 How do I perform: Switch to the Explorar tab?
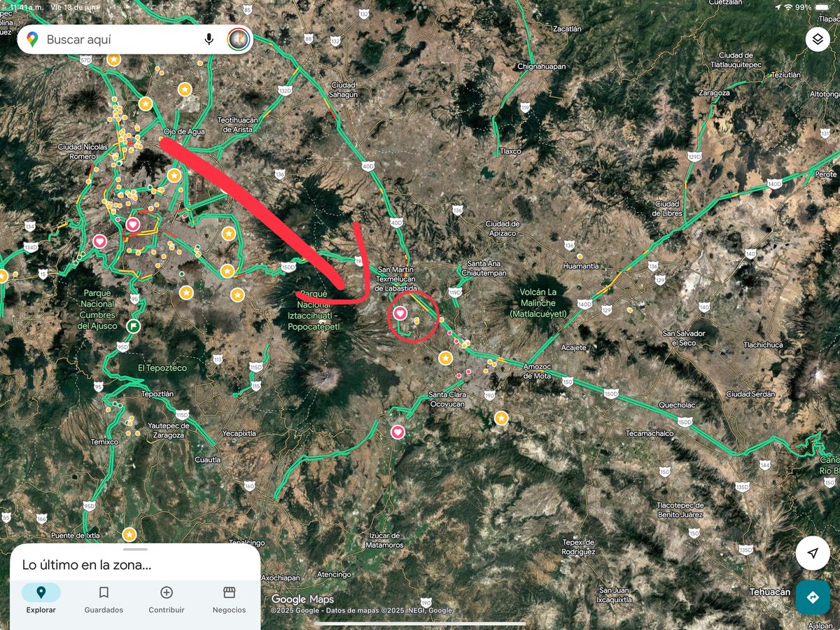coord(41,599)
